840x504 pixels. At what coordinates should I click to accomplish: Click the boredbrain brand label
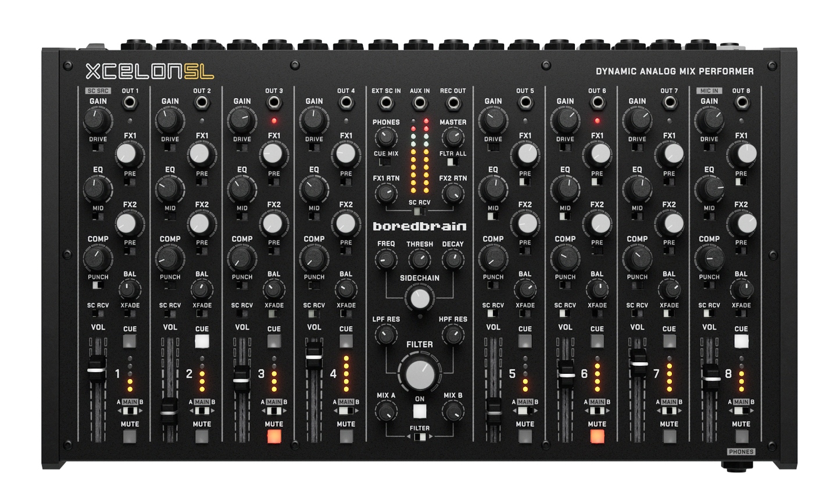(419, 227)
